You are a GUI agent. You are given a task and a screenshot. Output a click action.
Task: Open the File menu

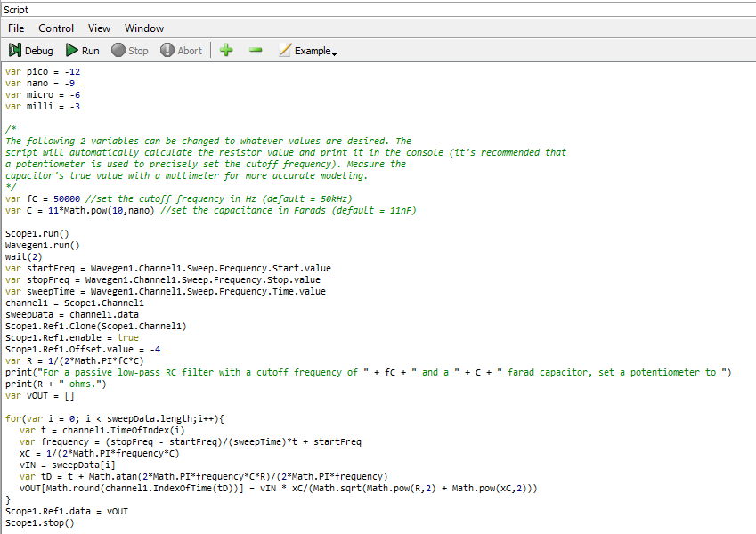(x=16, y=28)
